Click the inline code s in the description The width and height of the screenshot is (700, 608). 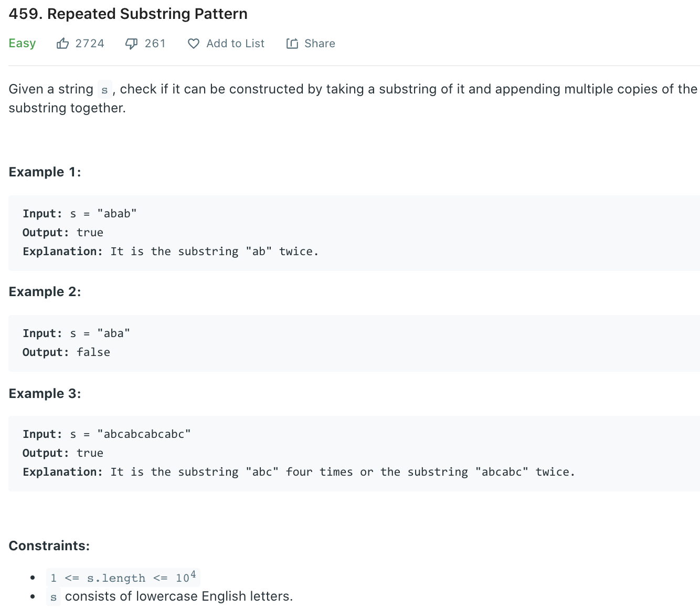click(104, 90)
